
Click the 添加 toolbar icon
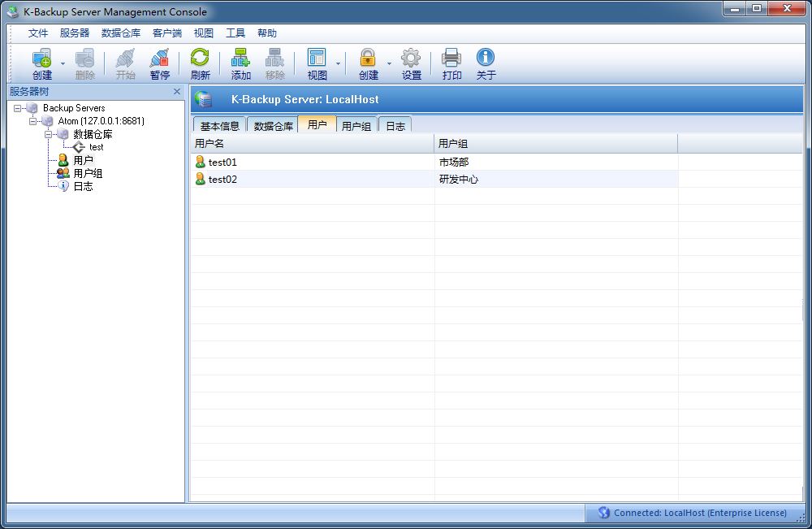pos(241,63)
